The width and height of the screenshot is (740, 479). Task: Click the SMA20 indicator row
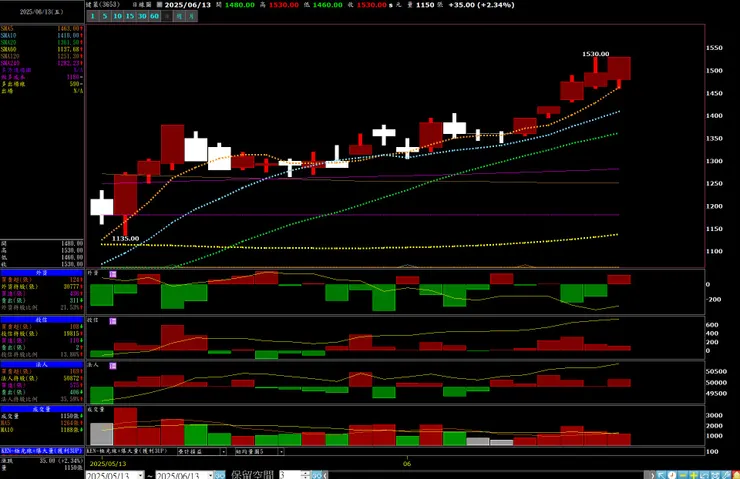coord(42,42)
